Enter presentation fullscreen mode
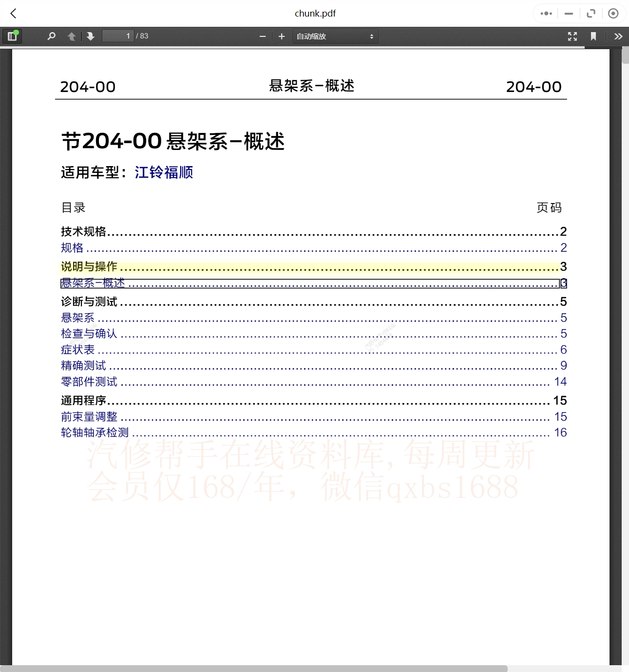The height and width of the screenshot is (672, 629). [572, 36]
